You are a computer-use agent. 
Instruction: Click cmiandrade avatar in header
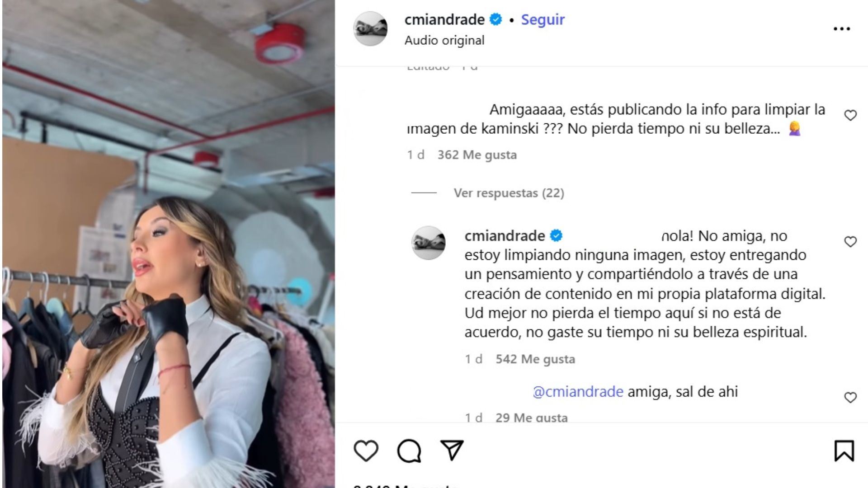coord(370,28)
